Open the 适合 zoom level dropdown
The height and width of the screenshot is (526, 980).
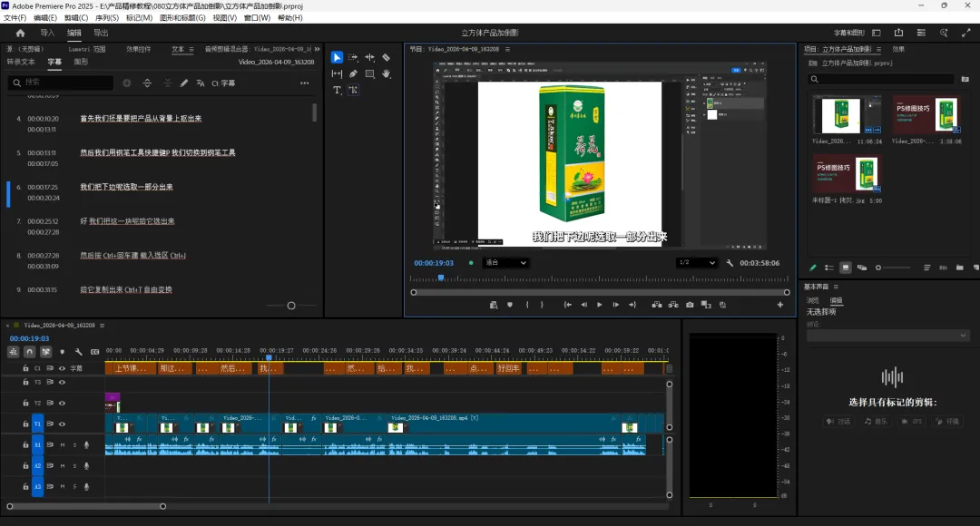pyautogui.click(x=505, y=263)
